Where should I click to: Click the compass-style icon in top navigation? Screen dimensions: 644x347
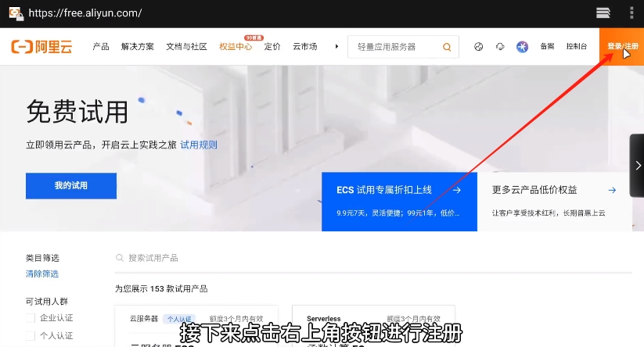tap(479, 47)
